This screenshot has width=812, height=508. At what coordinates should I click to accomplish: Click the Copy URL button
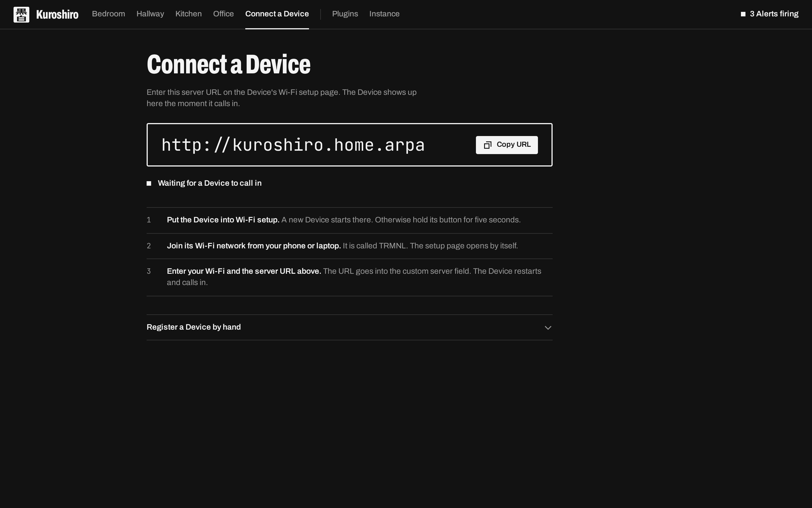point(507,145)
